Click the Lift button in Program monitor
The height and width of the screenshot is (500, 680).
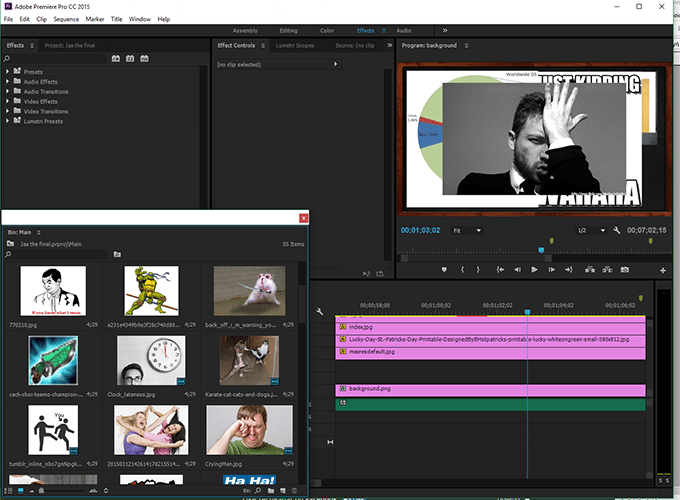(x=590, y=270)
